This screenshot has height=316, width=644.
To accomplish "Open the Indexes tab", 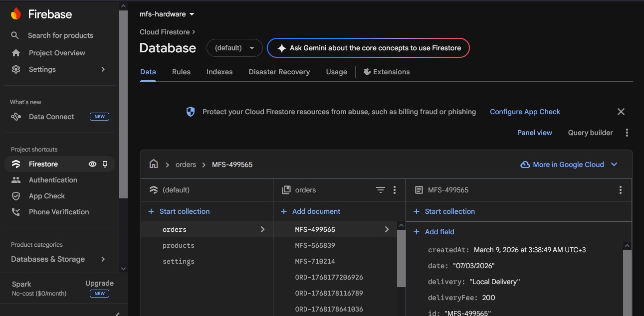I will tap(219, 72).
